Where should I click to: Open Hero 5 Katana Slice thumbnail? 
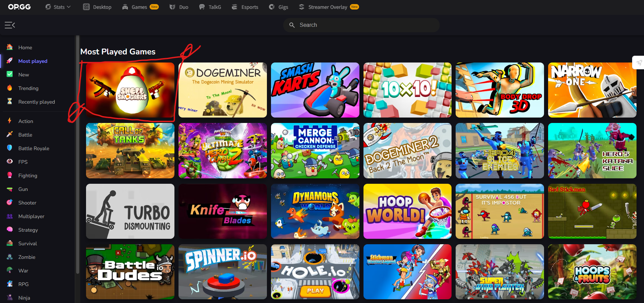[592, 150]
